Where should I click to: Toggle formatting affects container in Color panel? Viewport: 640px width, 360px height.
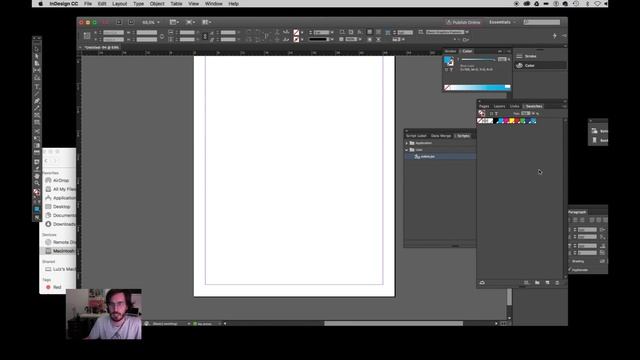pyautogui.click(x=447, y=70)
